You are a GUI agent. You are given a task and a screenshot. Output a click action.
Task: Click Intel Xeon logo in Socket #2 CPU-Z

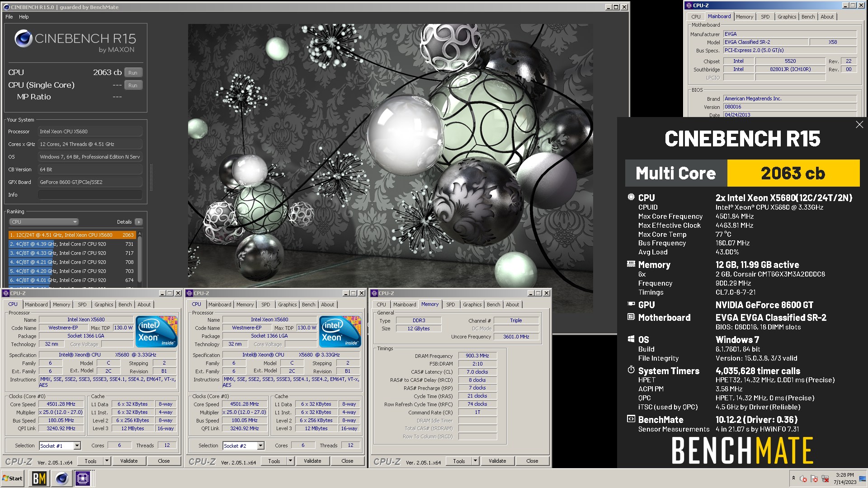340,332
